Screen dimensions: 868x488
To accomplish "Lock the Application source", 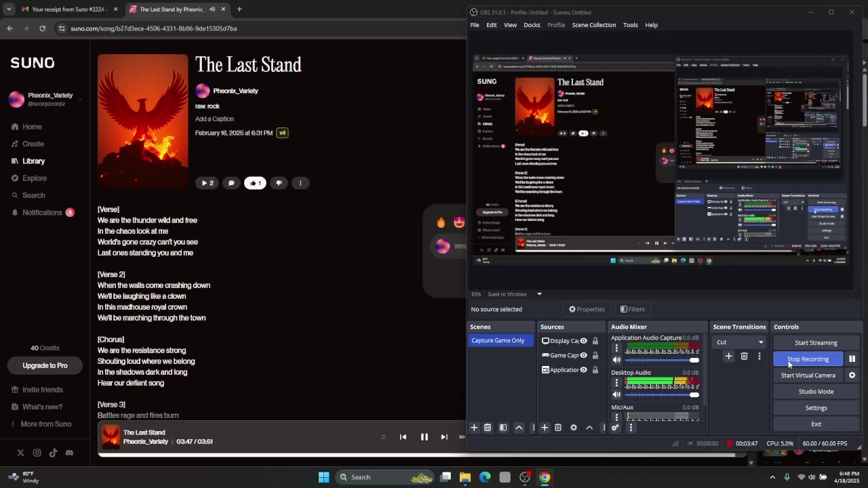I will pos(595,370).
